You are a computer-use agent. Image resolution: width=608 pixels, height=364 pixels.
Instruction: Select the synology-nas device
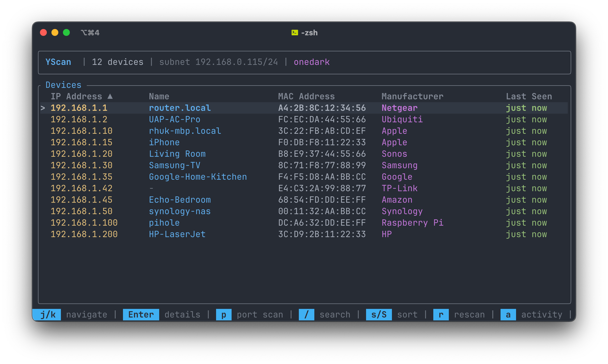point(180,211)
